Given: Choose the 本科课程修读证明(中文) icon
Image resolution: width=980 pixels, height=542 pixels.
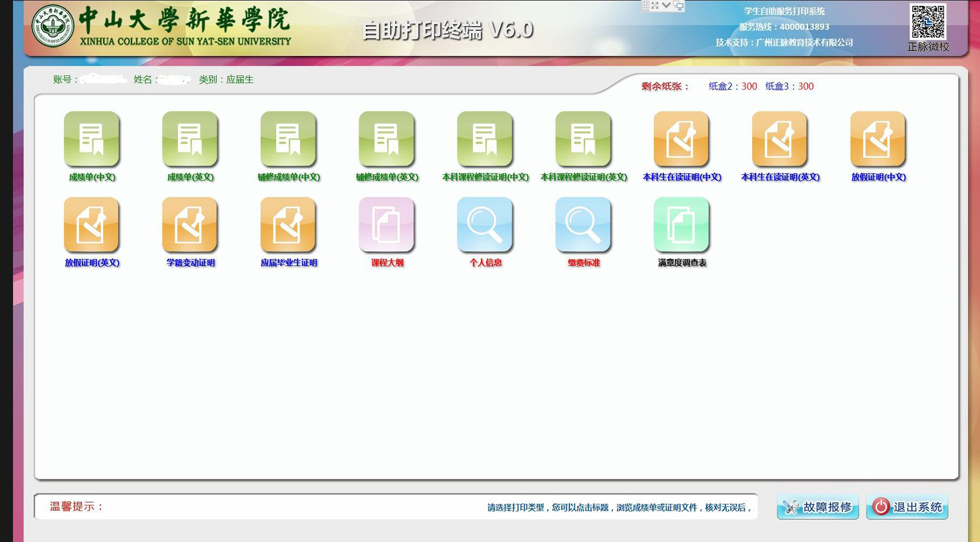Looking at the screenshot, I should click(x=485, y=139).
